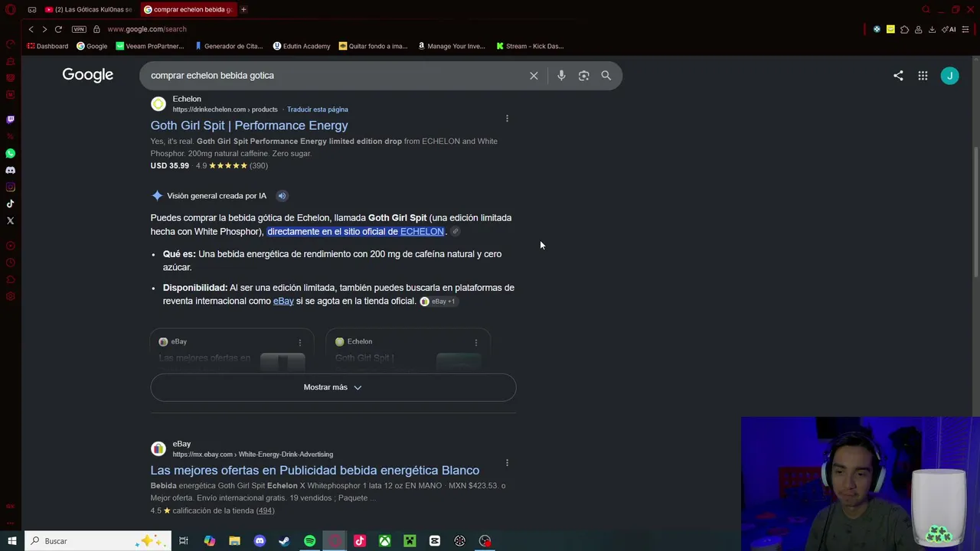Open the Google bookmark in bookmarks bar
The width and height of the screenshot is (980, 551).
(x=92, y=46)
